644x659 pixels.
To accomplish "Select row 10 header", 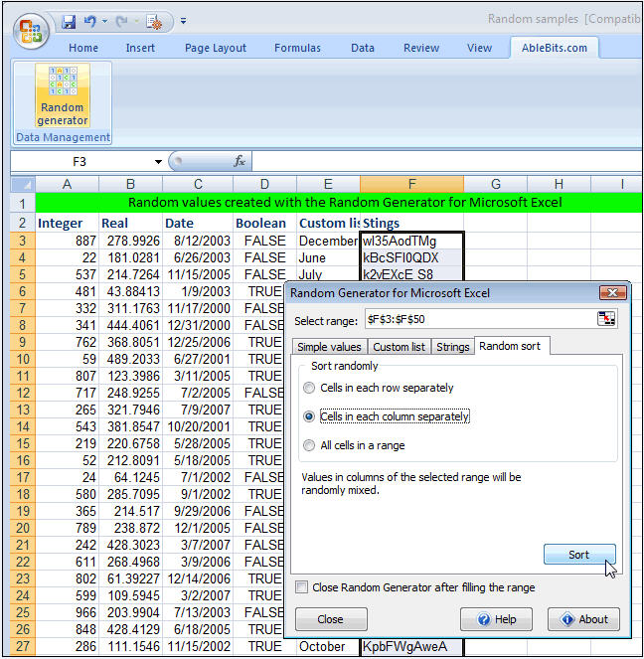I will pos(23,360).
